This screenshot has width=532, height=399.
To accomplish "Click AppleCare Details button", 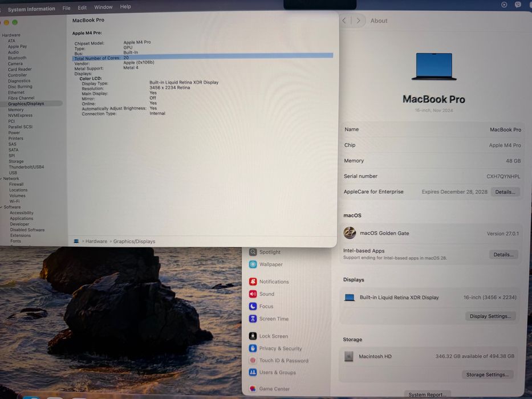I will [x=505, y=192].
